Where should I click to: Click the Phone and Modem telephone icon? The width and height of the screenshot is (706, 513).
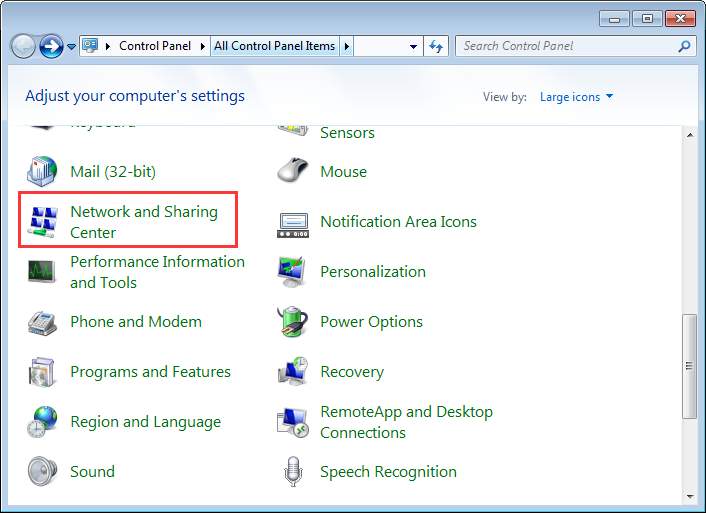(42, 322)
